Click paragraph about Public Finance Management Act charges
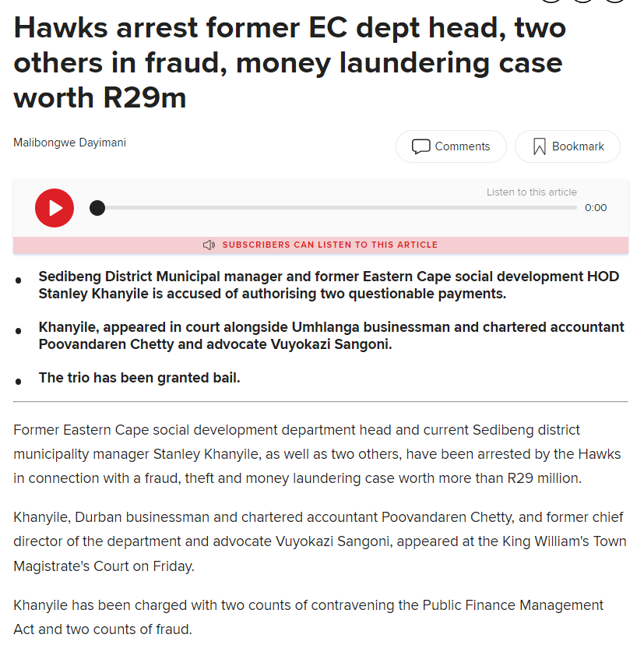Viewport: 644px width, 645px height. tap(308, 617)
